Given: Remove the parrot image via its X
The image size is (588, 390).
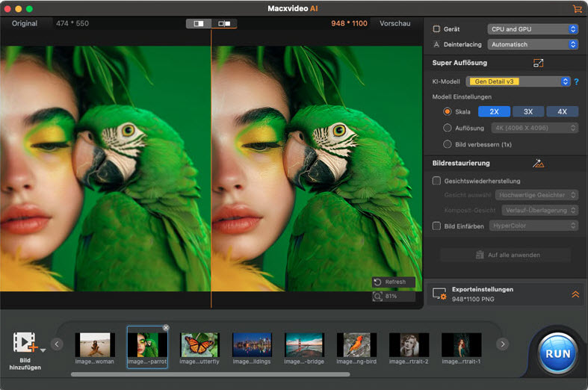Looking at the screenshot, I should point(166,328).
